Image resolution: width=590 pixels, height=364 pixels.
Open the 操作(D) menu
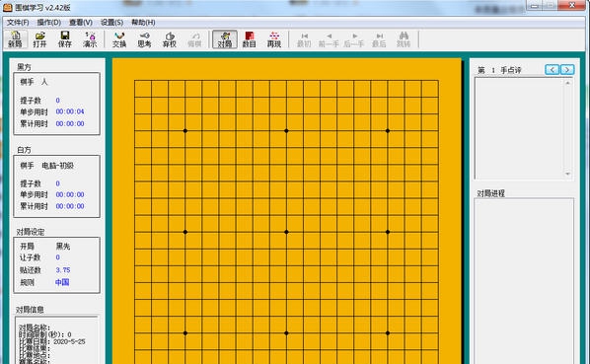[x=49, y=23]
